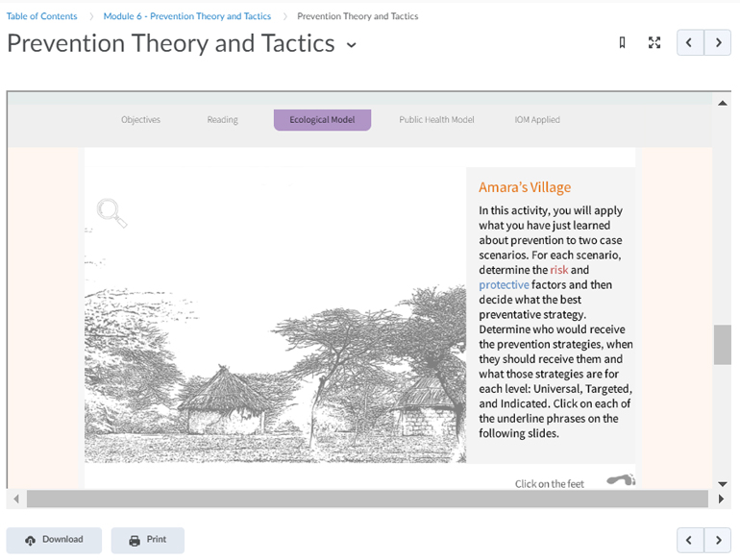Open the Objectives tab
740x560 pixels.
pos(140,120)
